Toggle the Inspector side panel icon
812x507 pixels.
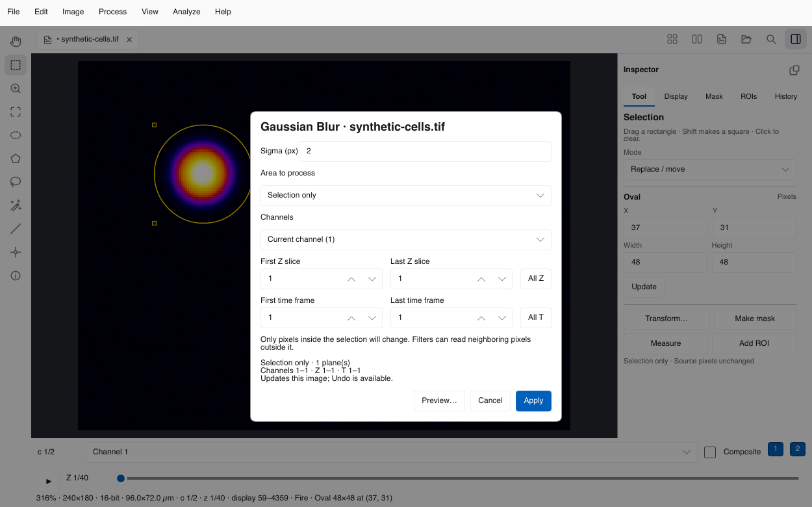(796, 39)
